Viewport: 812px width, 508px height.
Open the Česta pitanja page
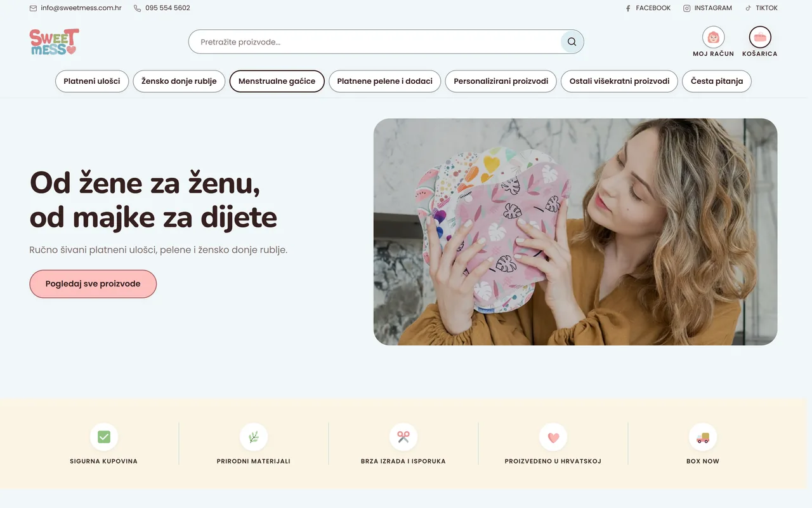(x=717, y=81)
